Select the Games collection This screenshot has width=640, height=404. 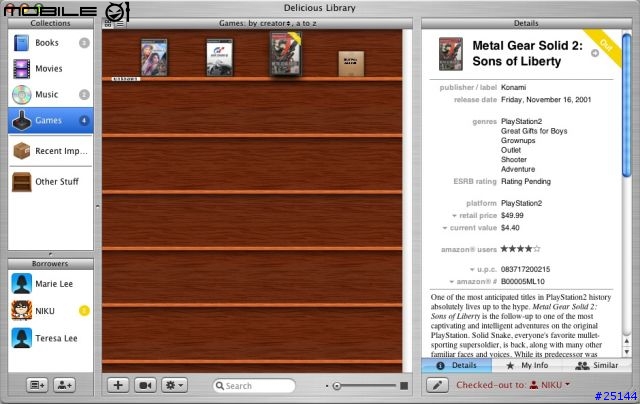pyautogui.click(x=51, y=120)
